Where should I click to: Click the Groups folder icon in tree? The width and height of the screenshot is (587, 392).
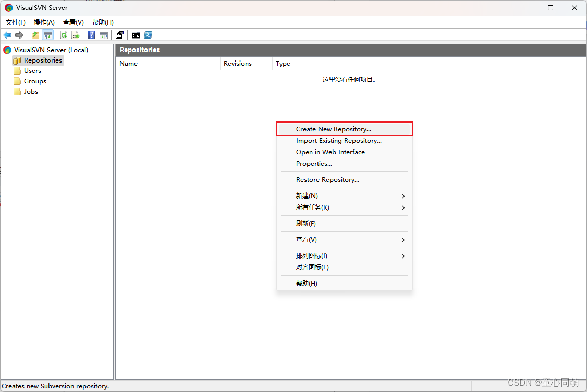click(x=17, y=81)
